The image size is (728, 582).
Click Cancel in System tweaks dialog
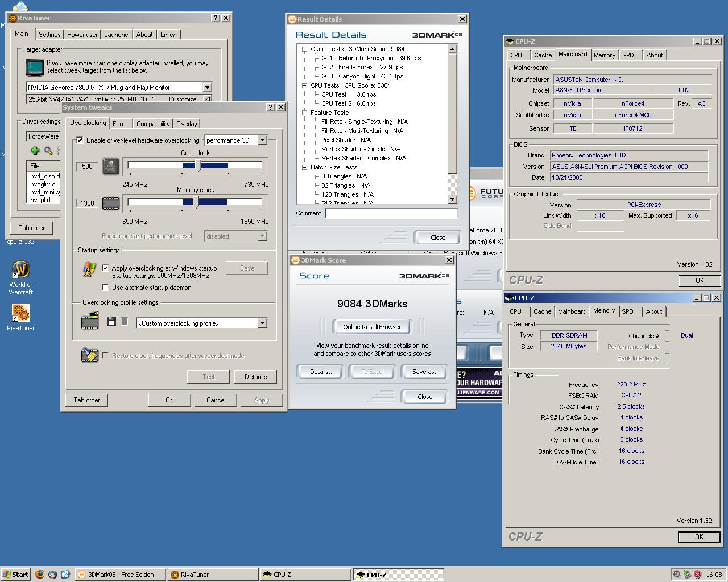(216, 400)
